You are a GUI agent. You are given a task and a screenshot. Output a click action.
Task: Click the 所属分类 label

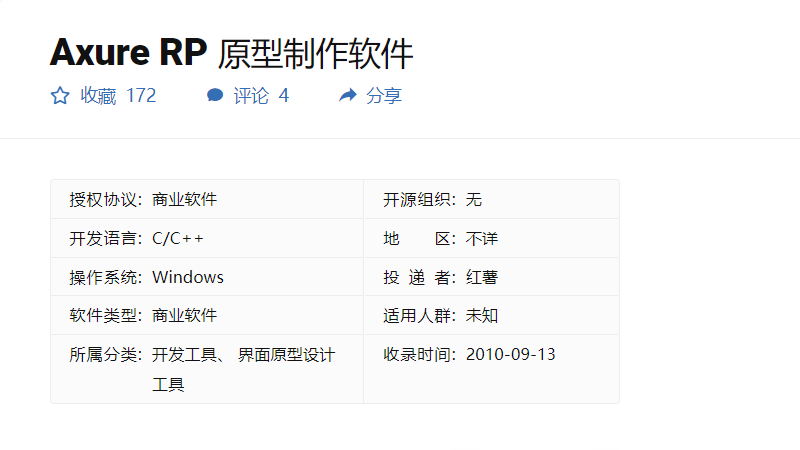(105, 354)
